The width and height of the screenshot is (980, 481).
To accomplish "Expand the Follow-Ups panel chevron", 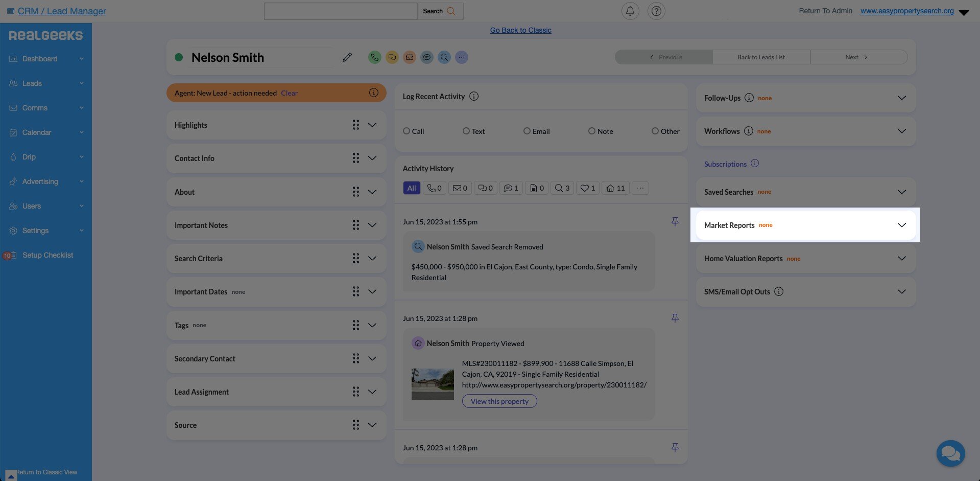I will pyautogui.click(x=902, y=98).
